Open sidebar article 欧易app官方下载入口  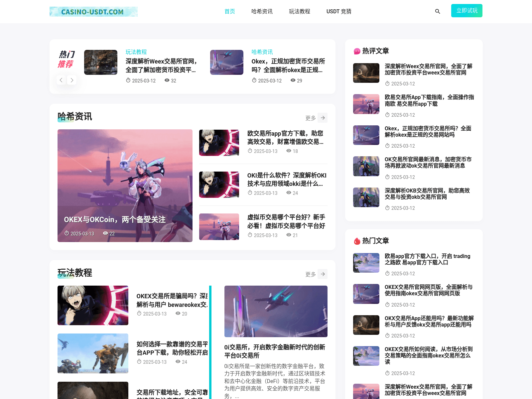pyautogui.click(x=427, y=259)
